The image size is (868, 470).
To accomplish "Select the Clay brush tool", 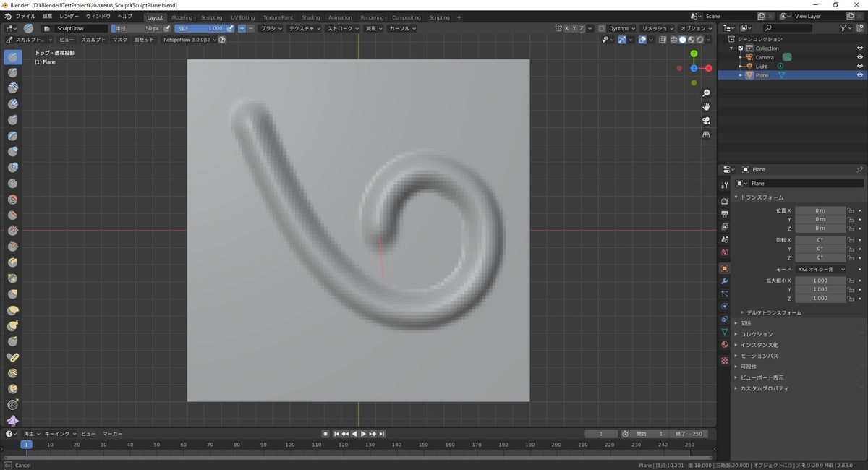I will point(12,88).
